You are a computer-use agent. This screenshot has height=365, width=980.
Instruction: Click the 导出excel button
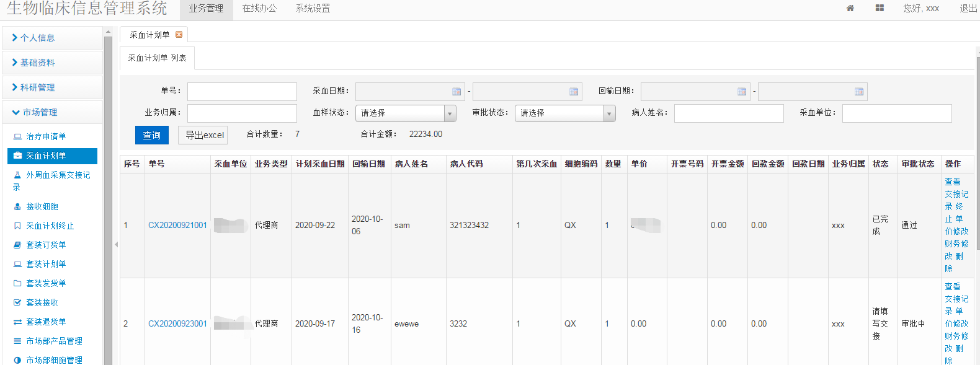(x=203, y=135)
